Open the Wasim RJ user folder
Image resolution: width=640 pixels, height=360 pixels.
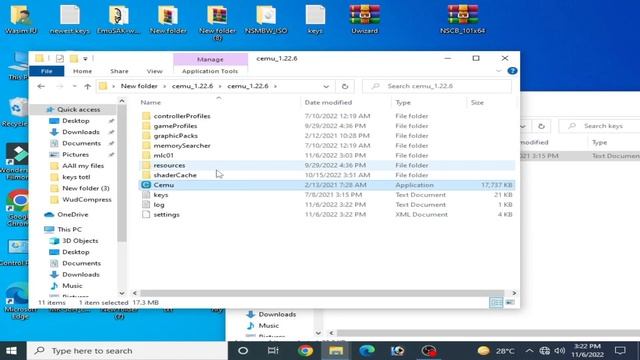point(21,19)
